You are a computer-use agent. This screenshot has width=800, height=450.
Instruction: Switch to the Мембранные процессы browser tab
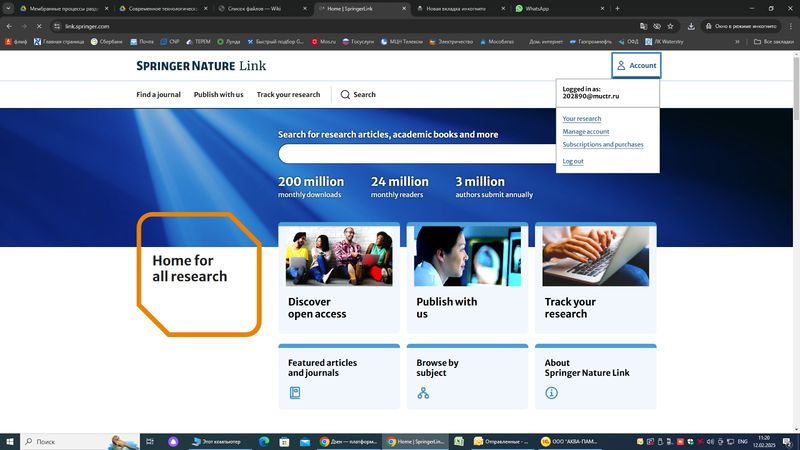point(65,8)
